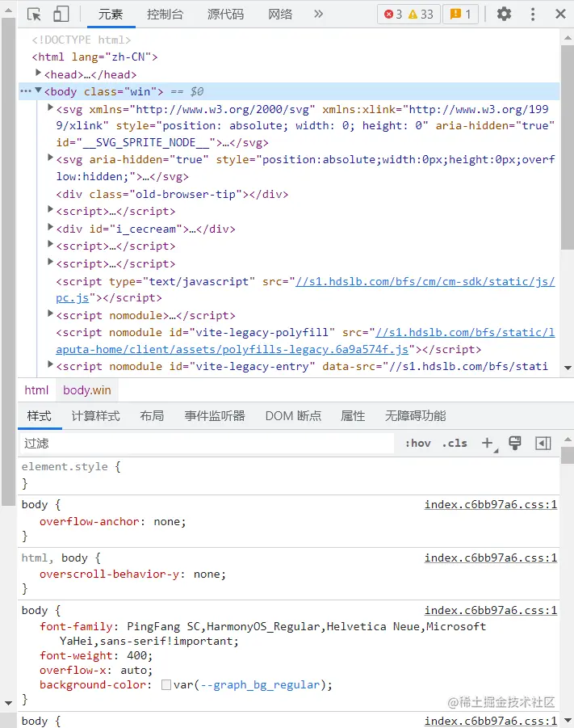Screen dimensions: 574x728
Task: Open DevTools settings gear
Action: pos(504,14)
